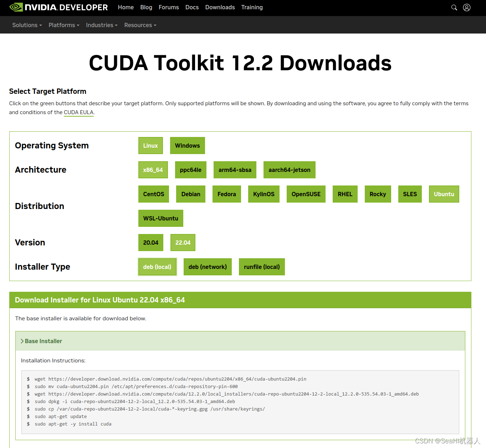Click the 'Installation Instructions:' text
Image resolution: width=486 pixels, height=448 pixels.
point(53,361)
